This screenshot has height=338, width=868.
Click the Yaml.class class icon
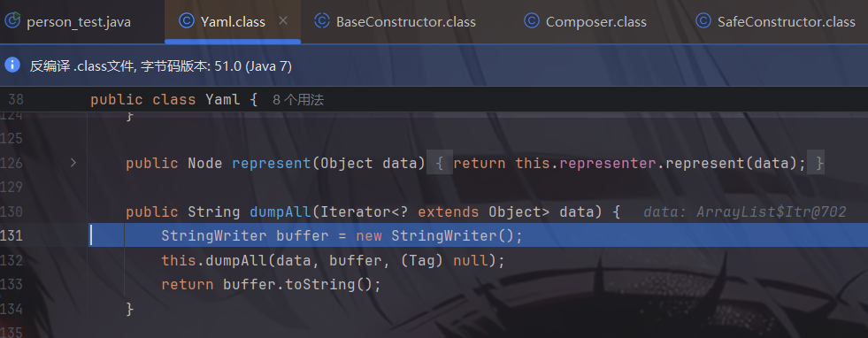(x=187, y=21)
